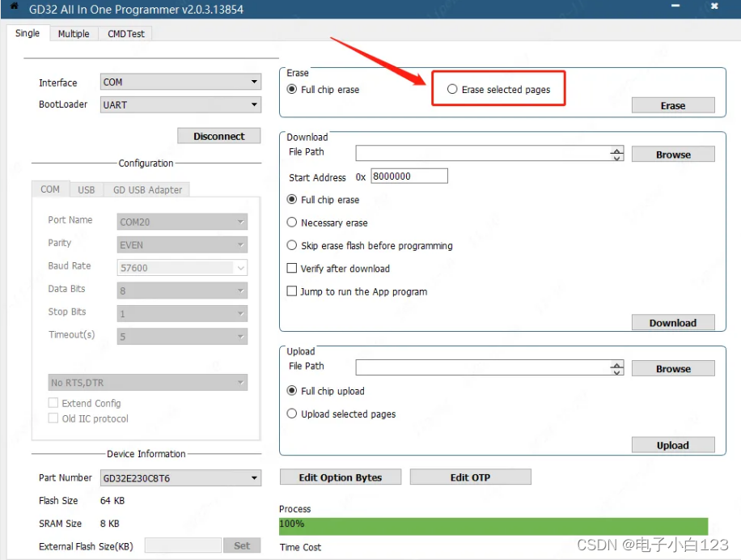Click the Edit Option Bytes button

tap(341, 477)
